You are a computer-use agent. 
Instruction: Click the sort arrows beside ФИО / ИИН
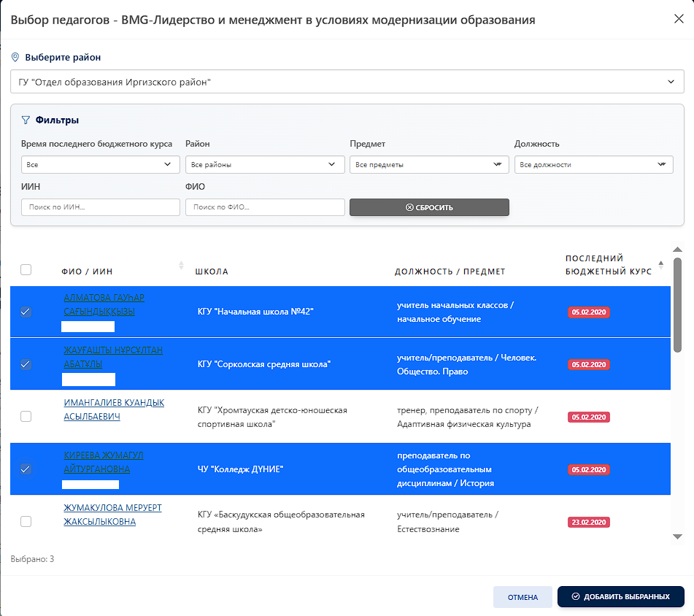click(181, 266)
